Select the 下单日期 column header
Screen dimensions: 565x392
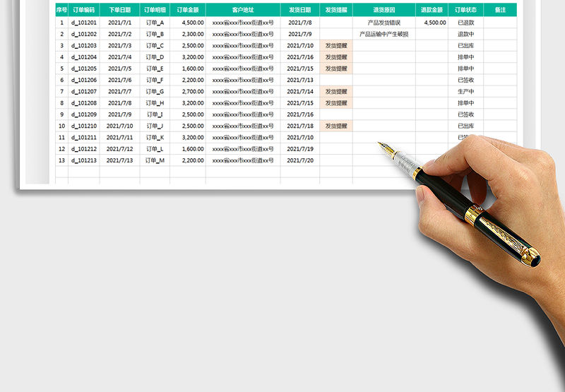[119, 11]
